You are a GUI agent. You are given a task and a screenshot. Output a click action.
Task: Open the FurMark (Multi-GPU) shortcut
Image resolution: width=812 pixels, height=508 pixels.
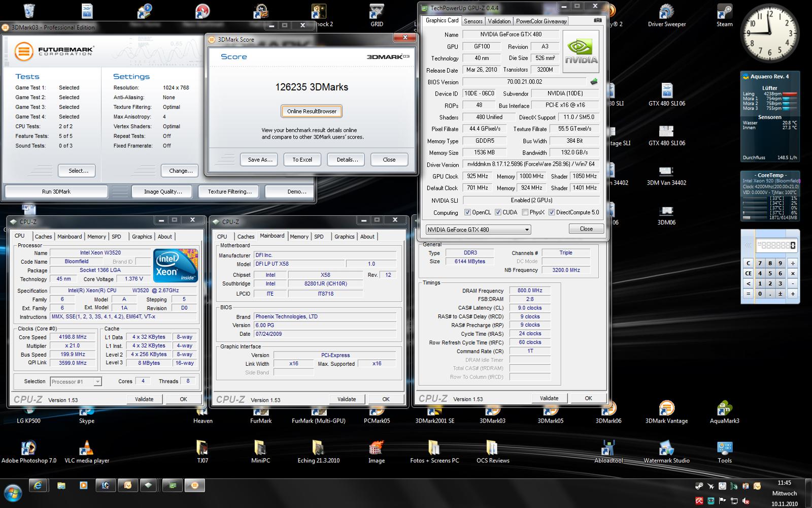(x=318, y=416)
